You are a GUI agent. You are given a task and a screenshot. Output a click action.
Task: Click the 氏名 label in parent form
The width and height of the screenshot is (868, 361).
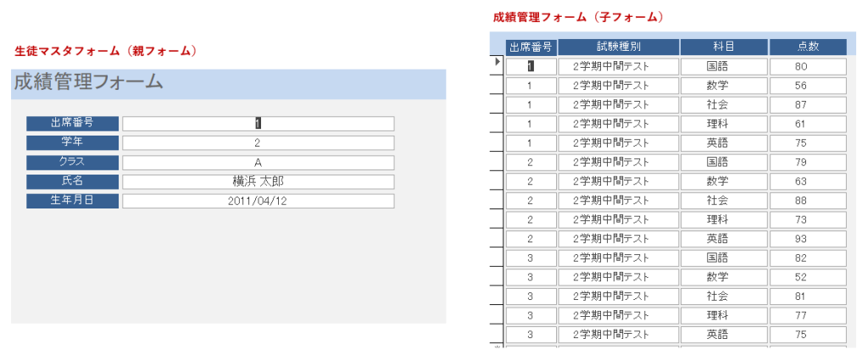pos(73,181)
